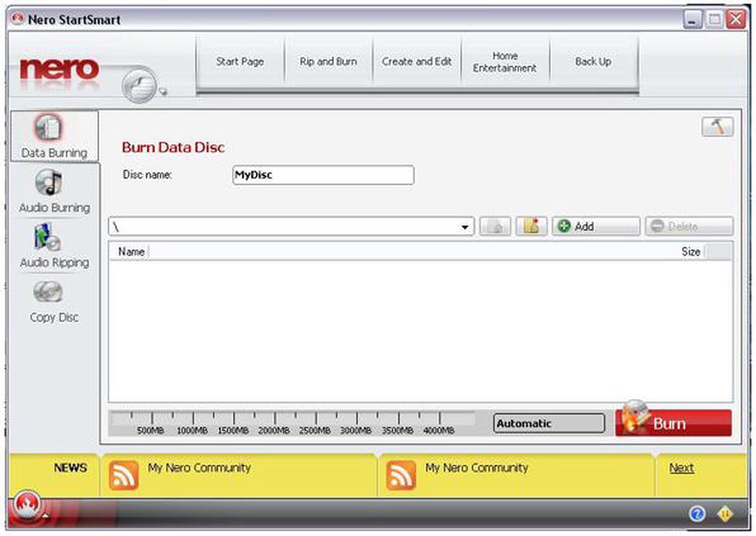
Task: Open the Audio Burning section
Action: pos(54,191)
